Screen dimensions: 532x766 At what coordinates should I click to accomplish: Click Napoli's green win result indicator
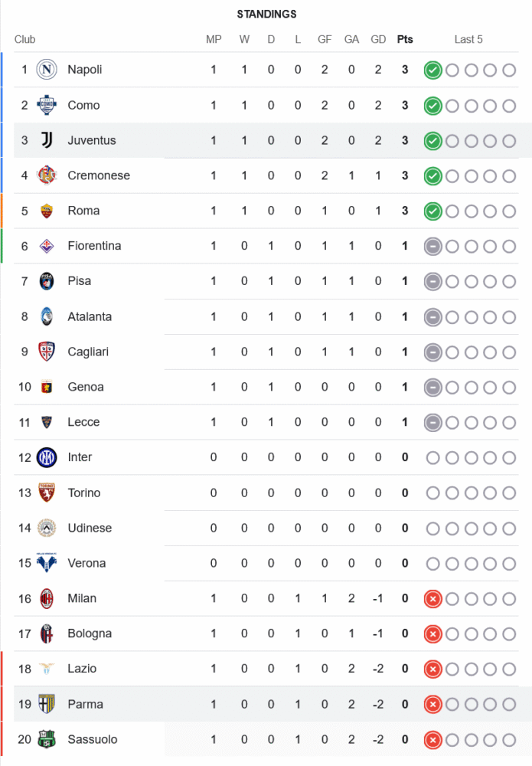pos(432,70)
